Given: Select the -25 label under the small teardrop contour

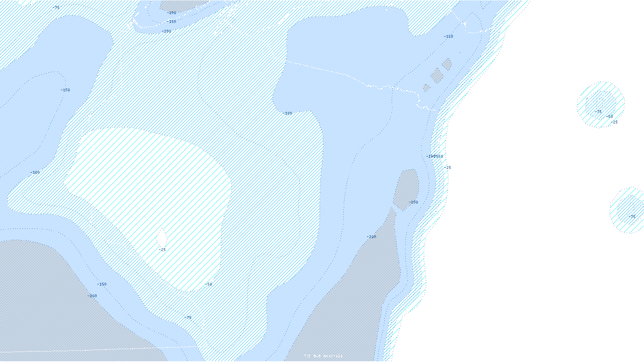Looking at the screenshot, I should point(162,250).
